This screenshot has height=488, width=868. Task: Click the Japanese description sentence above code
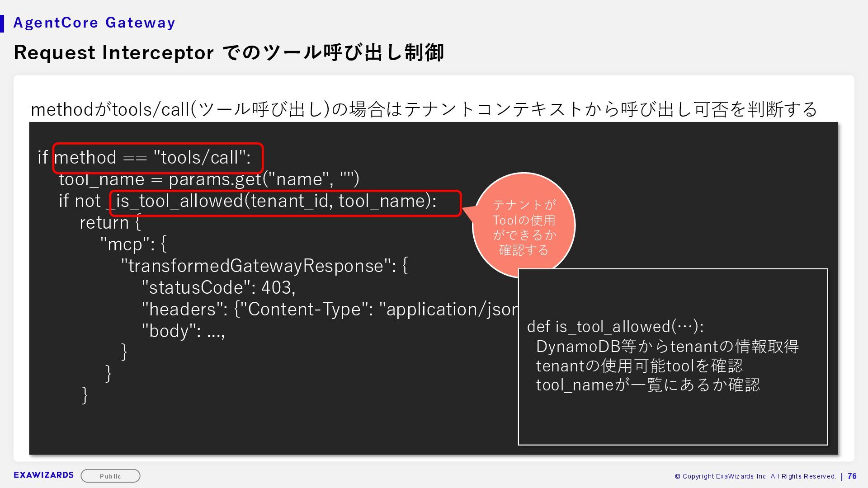[424, 109]
